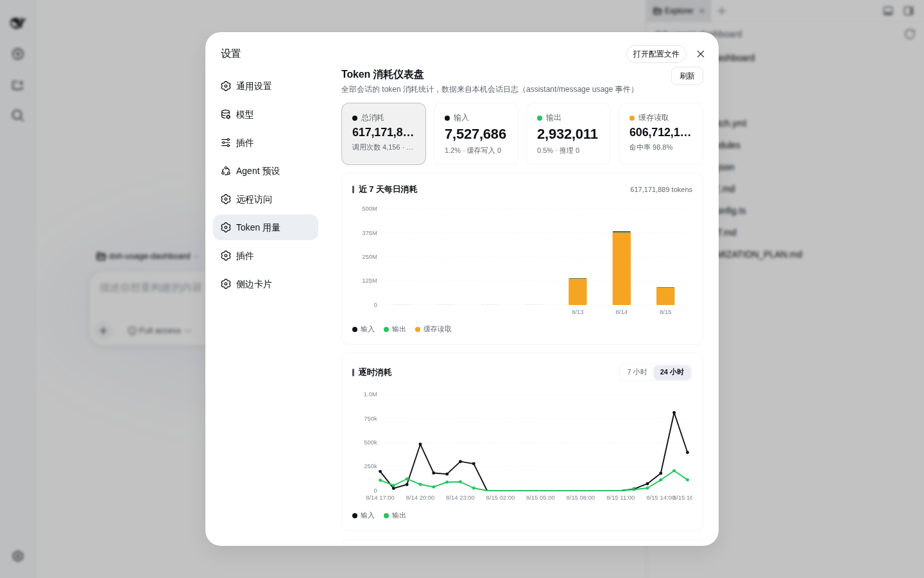This screenshot has width=924, height=578.
Task: Open 侧边卡片 settings
Action: coord(266,284)
